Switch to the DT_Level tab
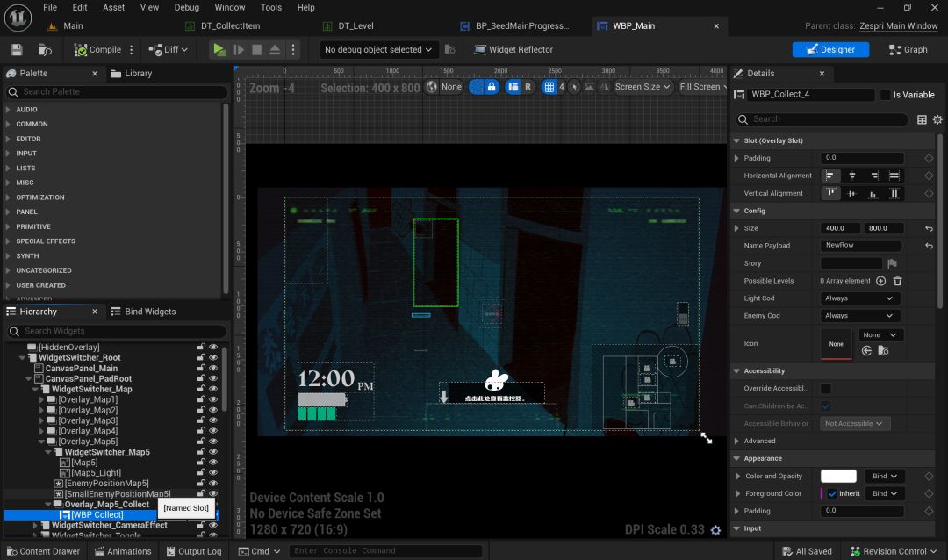The height and width of the screenshot is (560, 948). pyautogui.click(x=355, y=26)
